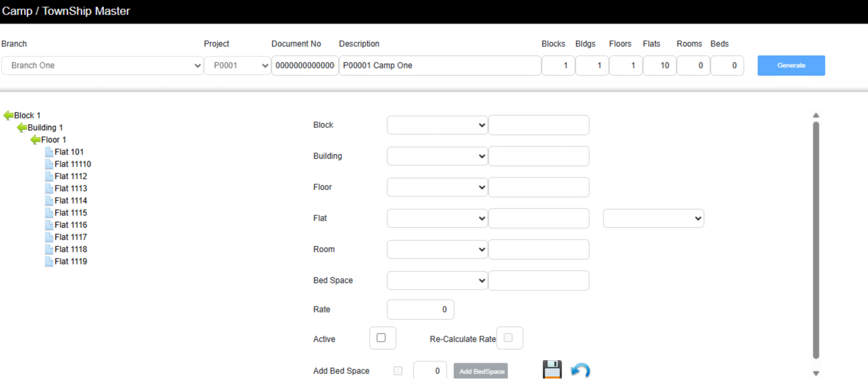Image resolution: width=868 pixels, height=390 pixels.
Task: Click the Generate button
Action: click(x=791, y=66)
